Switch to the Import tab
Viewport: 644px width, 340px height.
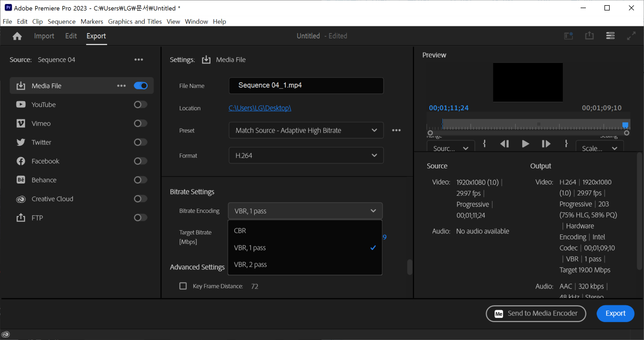coord(44,36)
